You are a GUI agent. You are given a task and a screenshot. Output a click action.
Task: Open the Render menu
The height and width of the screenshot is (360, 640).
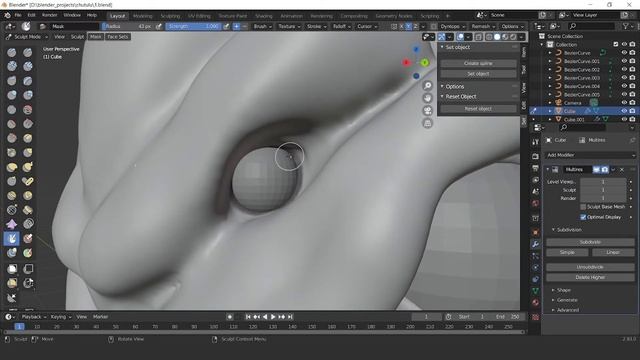[49, 15]
